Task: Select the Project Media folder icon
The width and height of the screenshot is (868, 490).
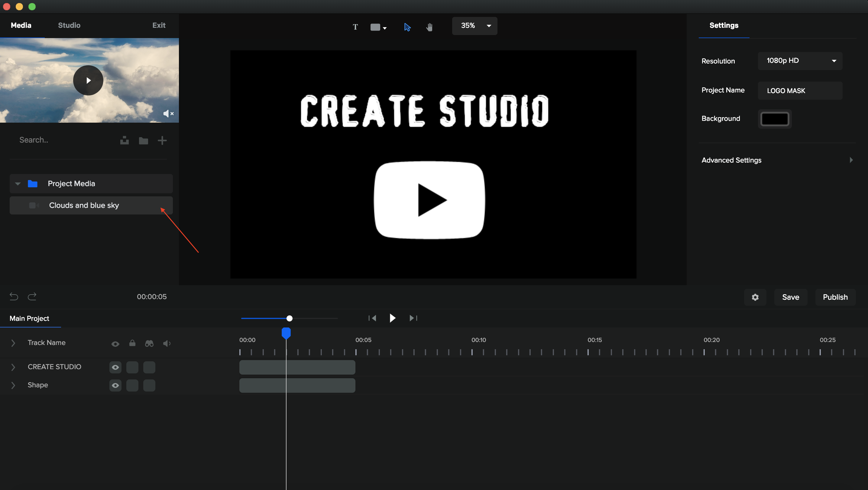Action: (33, 184)
